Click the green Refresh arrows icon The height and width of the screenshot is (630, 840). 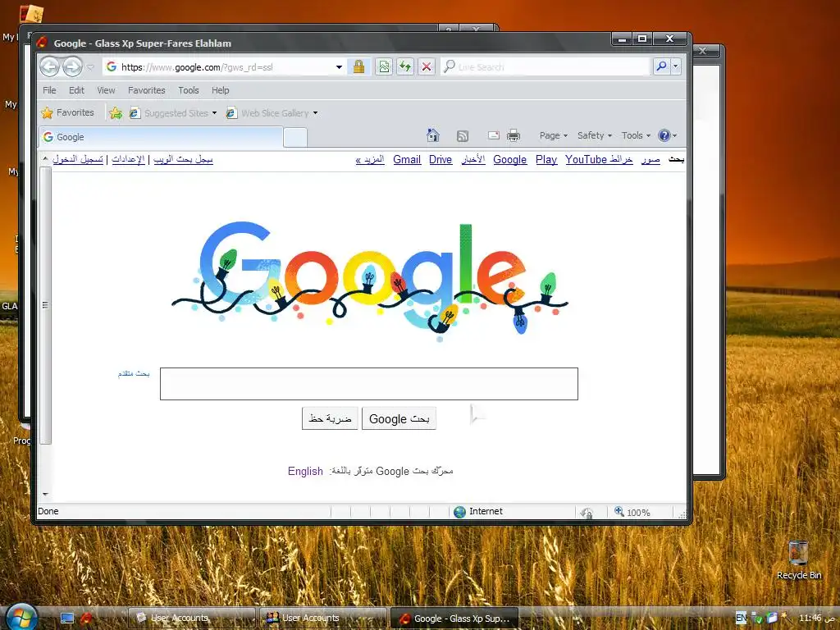(x=405, y=66)
